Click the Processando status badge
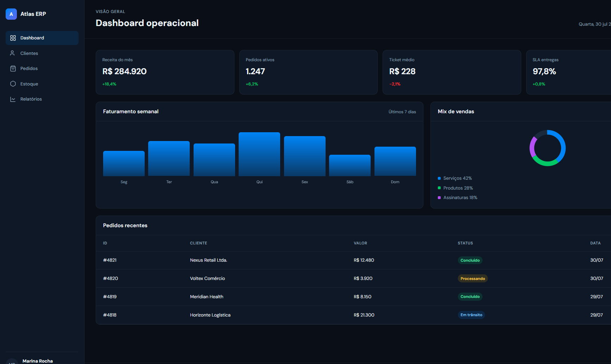The image size is (611, 364). point(473,279)
